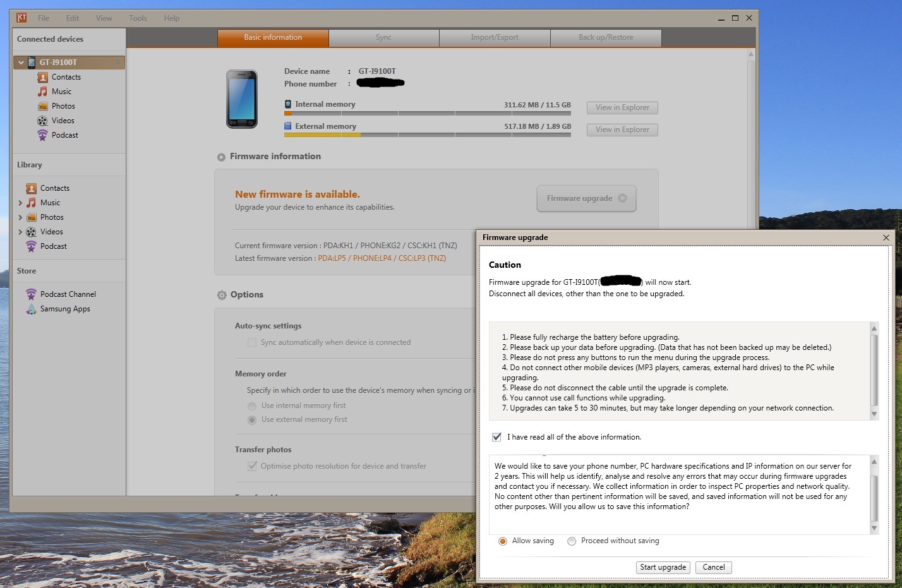Collapse the GT-I9100T device tree
This screenshot has width=902, height=588.
(21, 63)
